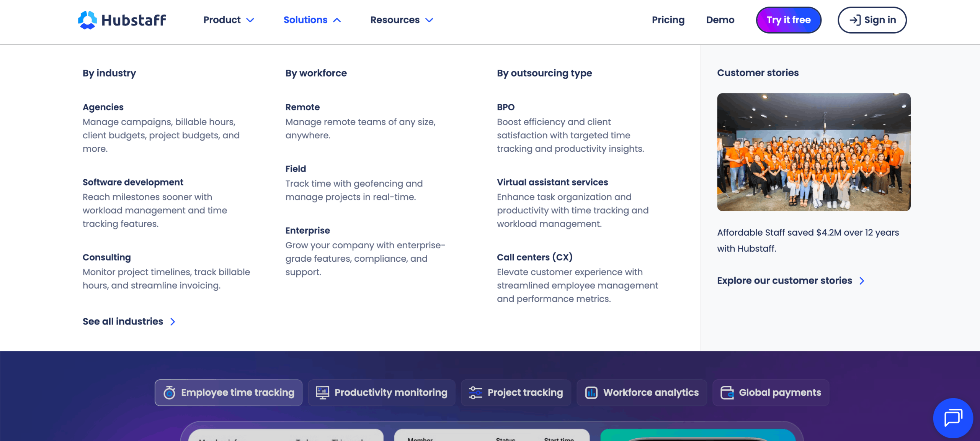Open the Virtual assistant services page

552,182
